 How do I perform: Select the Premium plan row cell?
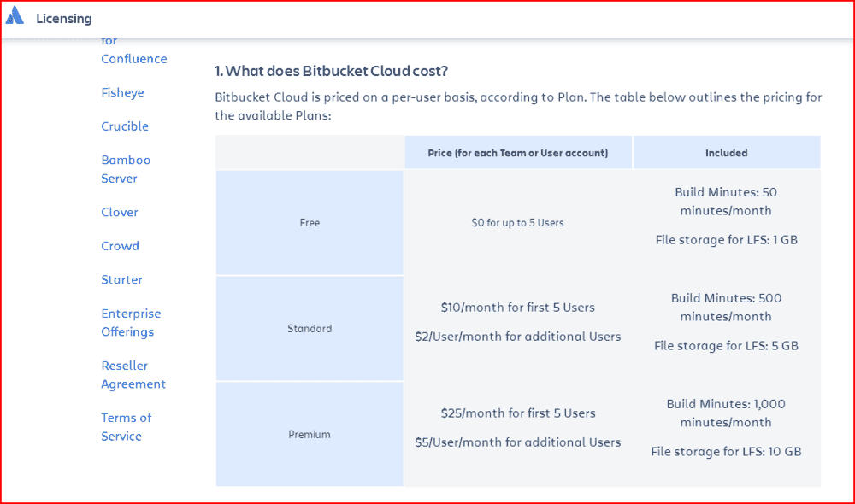pos(310,435)
